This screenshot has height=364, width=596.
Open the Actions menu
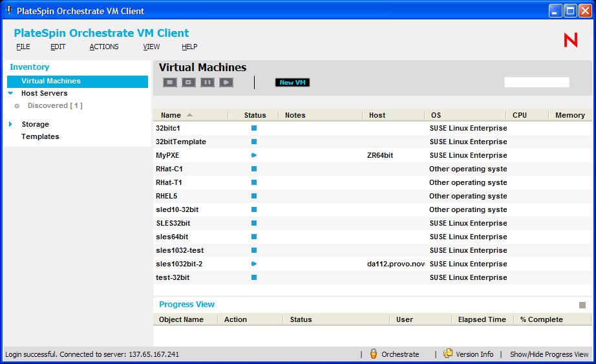[x=104, y=47]
